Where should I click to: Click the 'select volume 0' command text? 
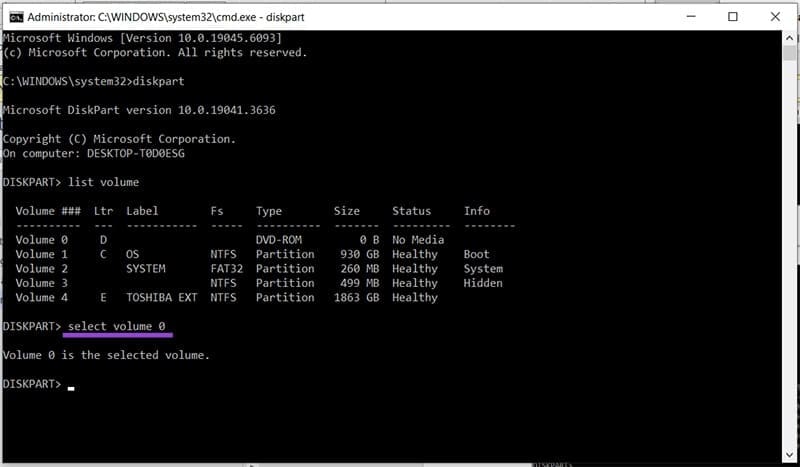117,326
